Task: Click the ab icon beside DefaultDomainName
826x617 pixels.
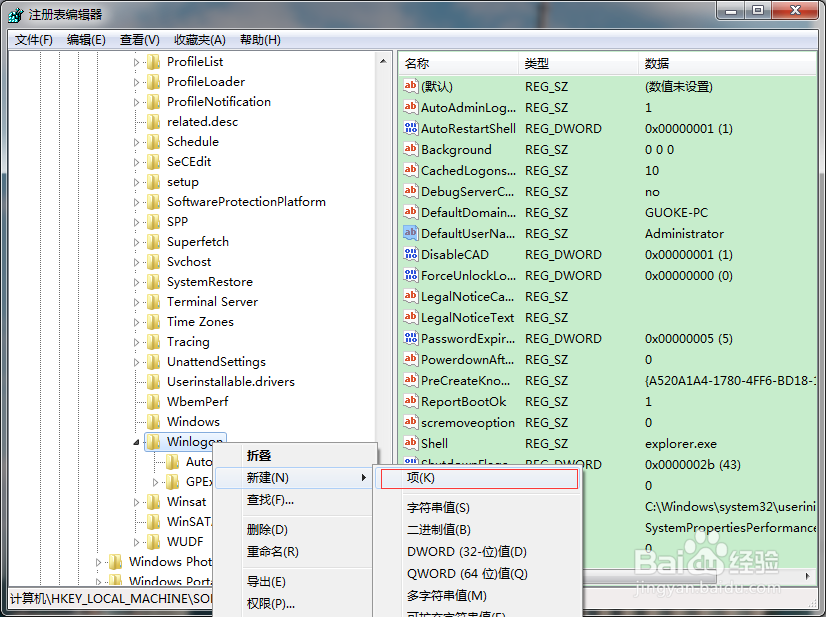Action: coord(410,212)
